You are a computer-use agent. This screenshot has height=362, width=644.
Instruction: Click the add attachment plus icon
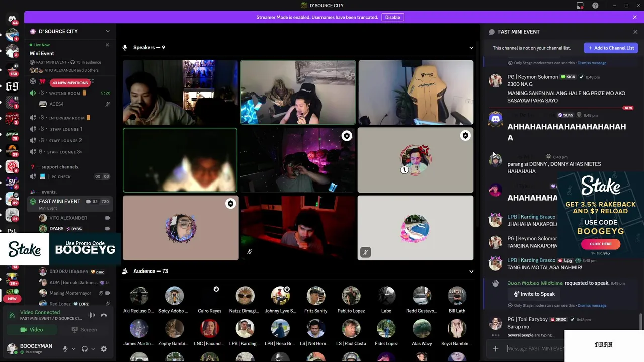(x=495, y=349)
